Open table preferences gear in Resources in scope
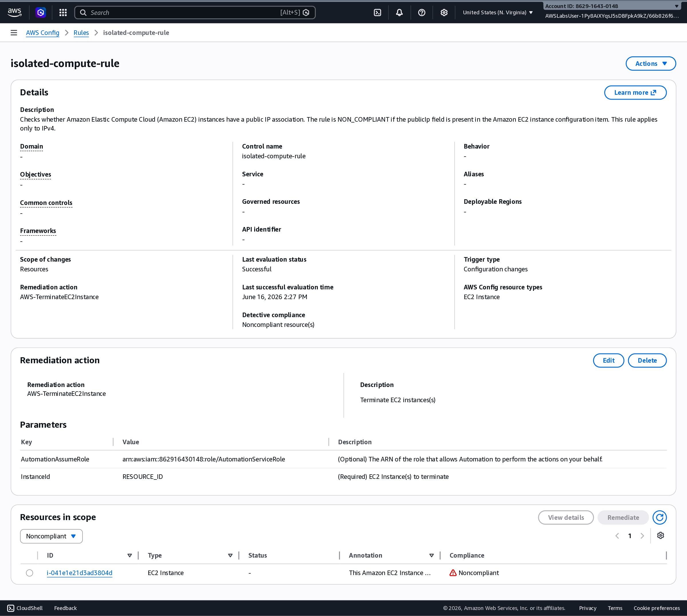The width and height of the screenshot is (687, 616). click(660, 536)
